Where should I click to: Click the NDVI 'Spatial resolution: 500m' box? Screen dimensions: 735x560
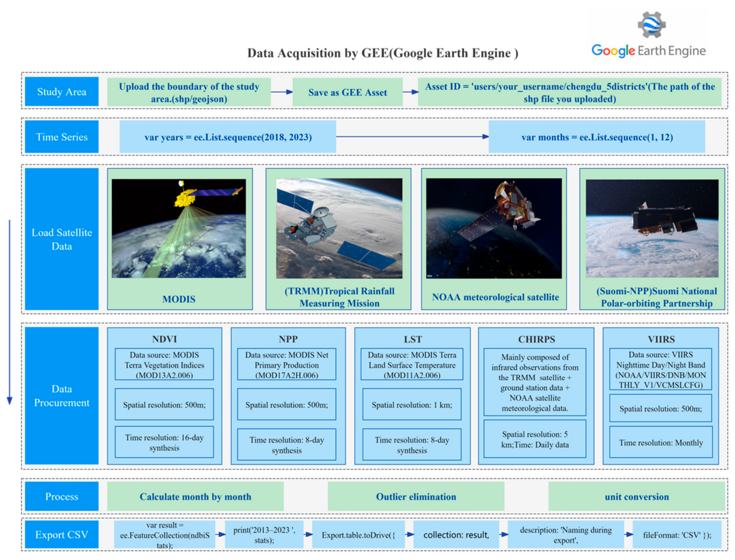pyautogui.click(x=164, y=404)
